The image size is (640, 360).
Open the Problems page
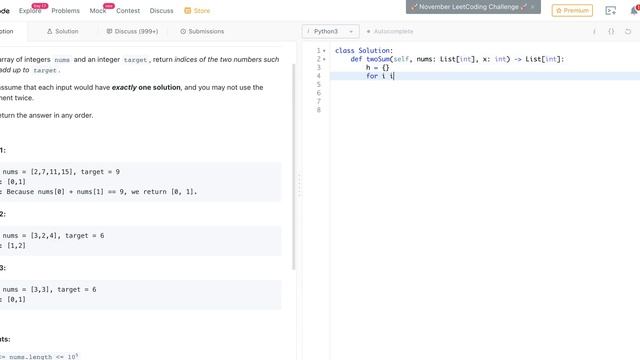tap(65, 11)
